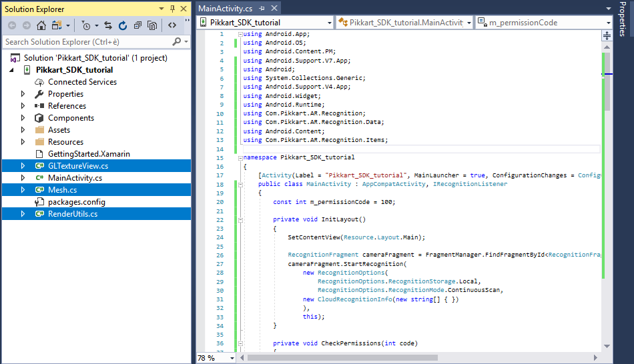634x364 pixels.
Task: Toggle Sync with Active Document arrows
Action: 108,25
